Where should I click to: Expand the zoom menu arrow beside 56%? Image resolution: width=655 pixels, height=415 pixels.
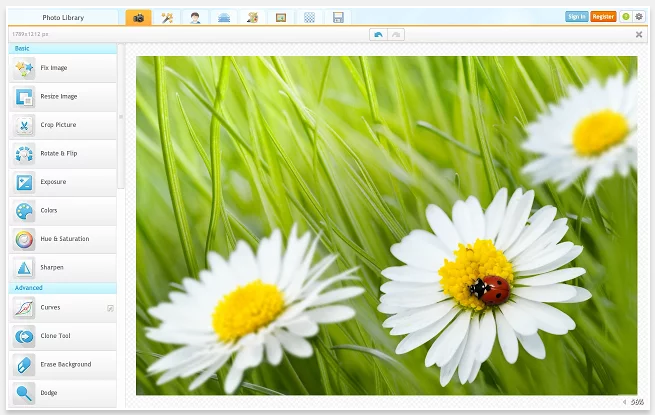625,402
